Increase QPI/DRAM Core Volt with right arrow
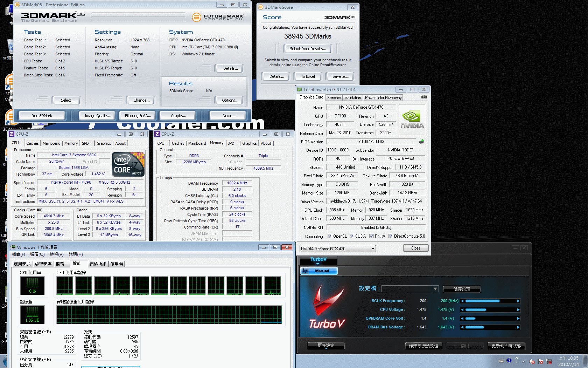This screenshot has height=368, width=588. 518,319
